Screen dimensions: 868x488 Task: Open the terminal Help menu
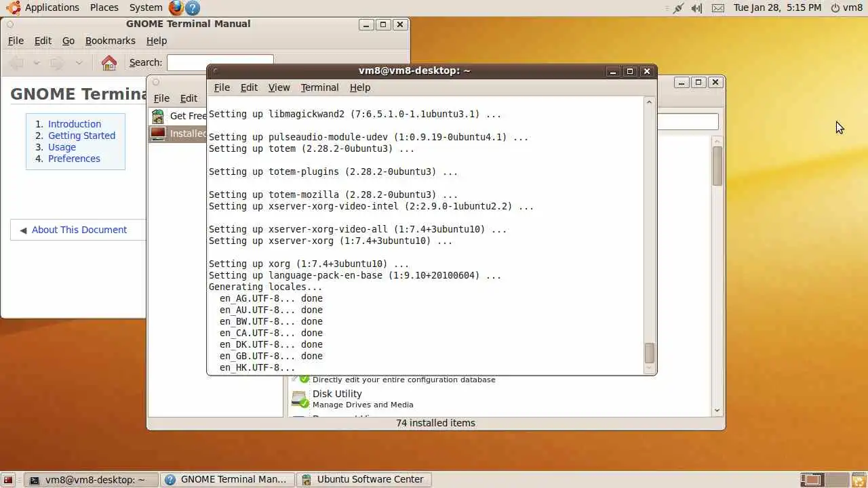point(359,87)
